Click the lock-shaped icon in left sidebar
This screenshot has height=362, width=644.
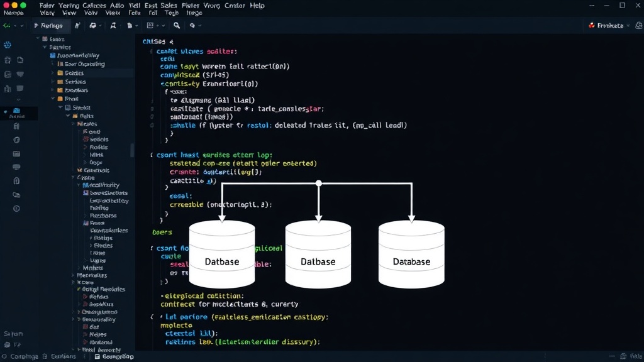click(x=16, y=180)
